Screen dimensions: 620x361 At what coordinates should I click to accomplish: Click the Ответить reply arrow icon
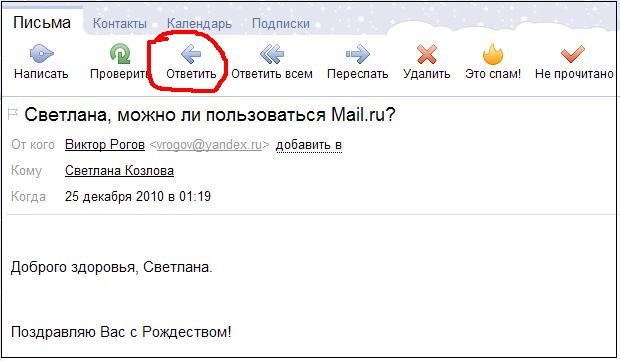click(191, 54)
